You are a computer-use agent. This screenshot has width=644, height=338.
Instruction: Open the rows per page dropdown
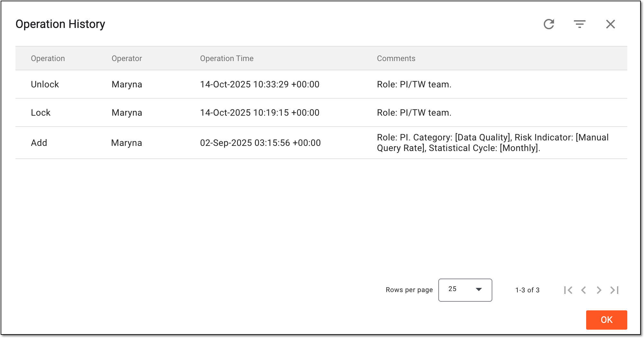(465, 290)
